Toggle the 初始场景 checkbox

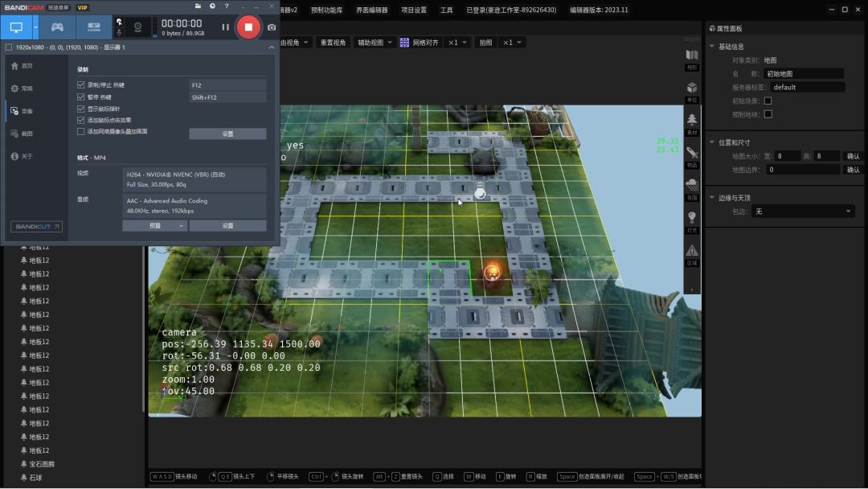(x=768, y=101)
